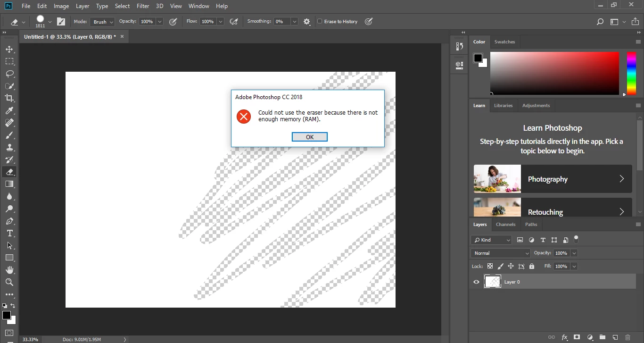Switch to the Adjustments tab
The height and width of the screenshot is (343, 644).
(x=536, y=106)
